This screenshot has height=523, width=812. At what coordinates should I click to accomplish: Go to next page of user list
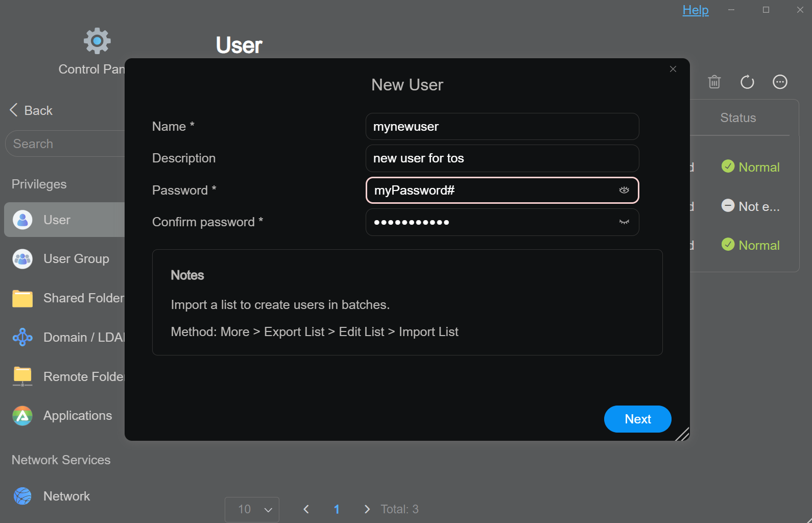367,509
